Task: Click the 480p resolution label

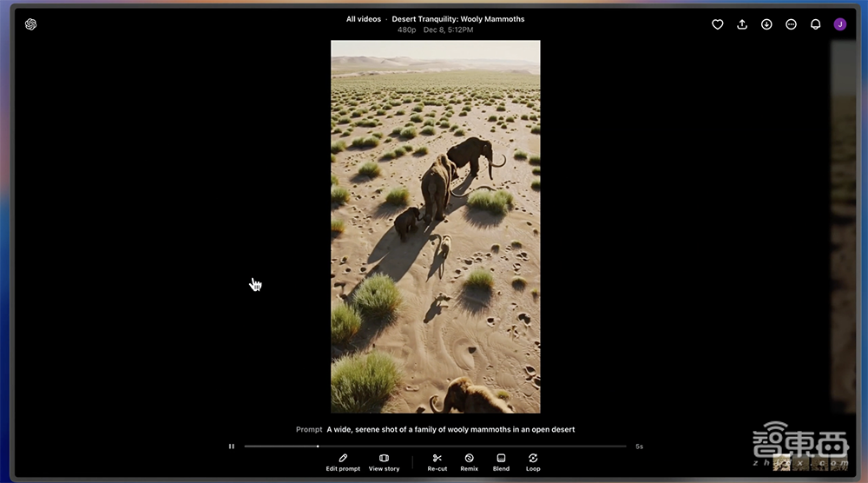Action: [x=406, y=30]
